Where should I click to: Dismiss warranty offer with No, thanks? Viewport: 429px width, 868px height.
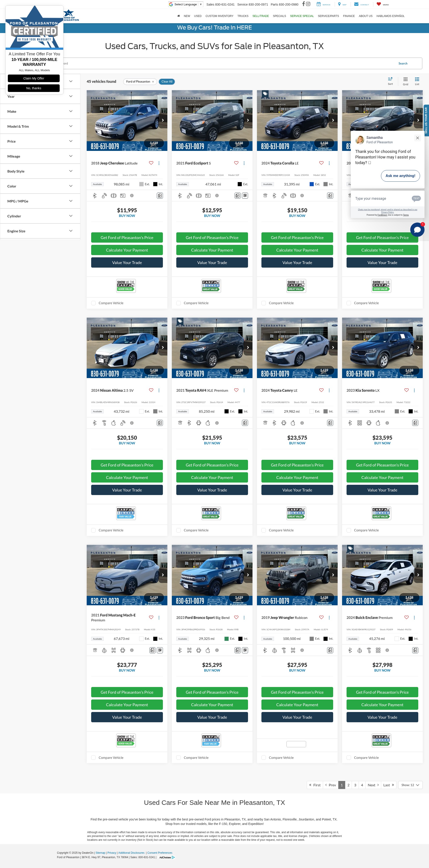pyautogui.click(x=34, y=88)
